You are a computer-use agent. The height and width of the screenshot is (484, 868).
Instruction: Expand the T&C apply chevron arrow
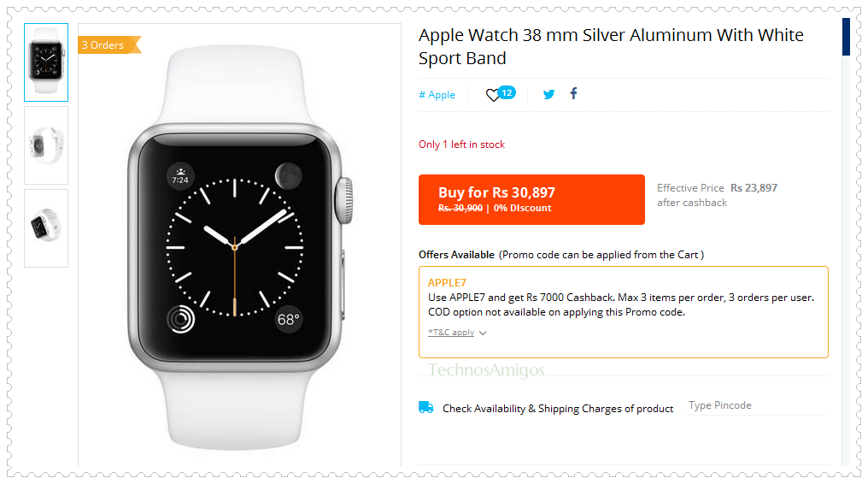click(x=483, y=333)
